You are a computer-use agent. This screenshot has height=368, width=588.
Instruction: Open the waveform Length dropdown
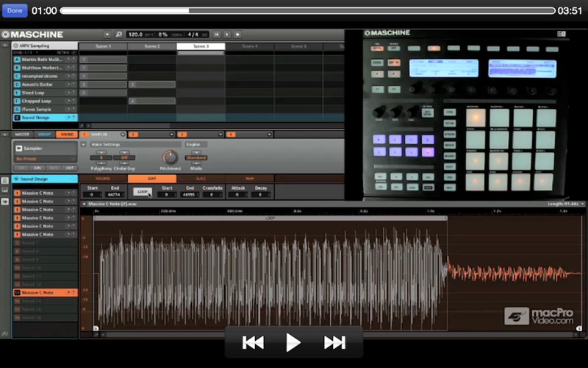582,204
